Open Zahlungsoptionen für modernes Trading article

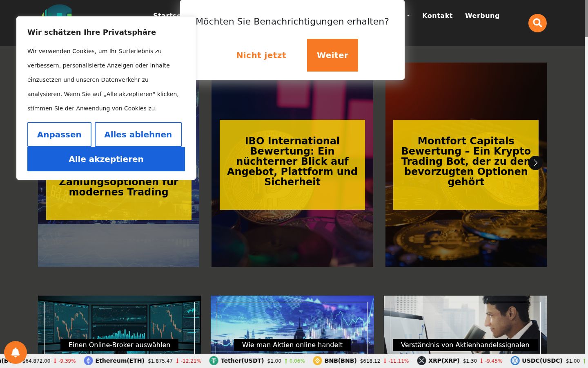(118, 187)
